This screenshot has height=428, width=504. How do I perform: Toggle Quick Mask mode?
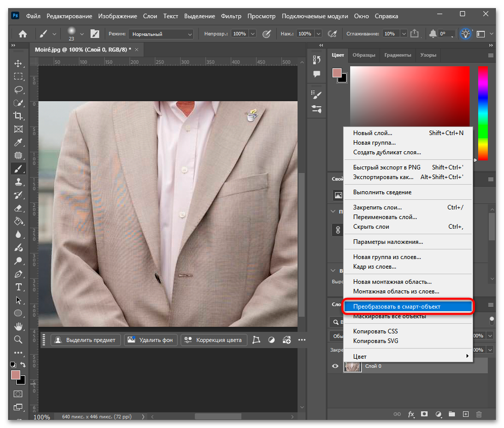click(18, 394)
